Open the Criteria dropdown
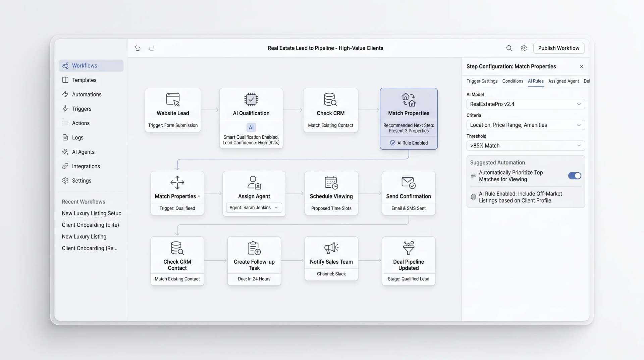This screenshot has height=360, width=644. click(525, 125)
